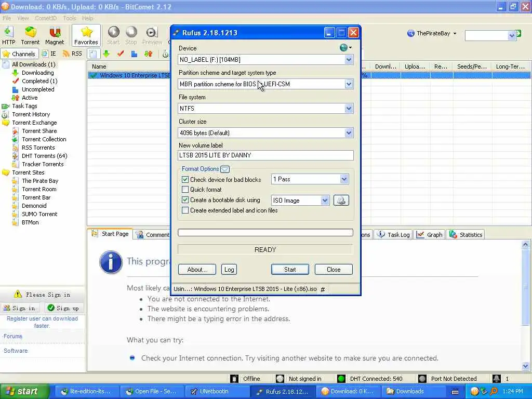This screenshot has height=399, width=532.
Task: Open the Torrent toolbar icon
Action: [x=30, y=35]
